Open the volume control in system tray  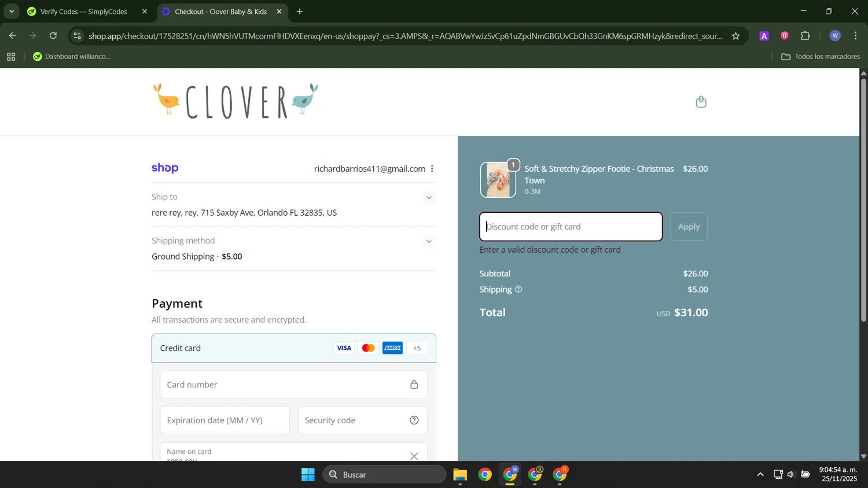point(791,475)
